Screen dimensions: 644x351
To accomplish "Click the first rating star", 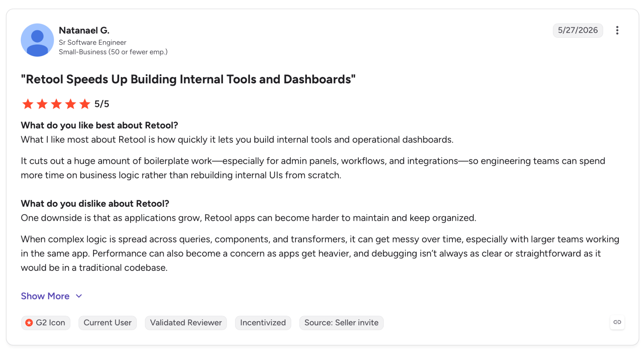I will pos(28,104).
